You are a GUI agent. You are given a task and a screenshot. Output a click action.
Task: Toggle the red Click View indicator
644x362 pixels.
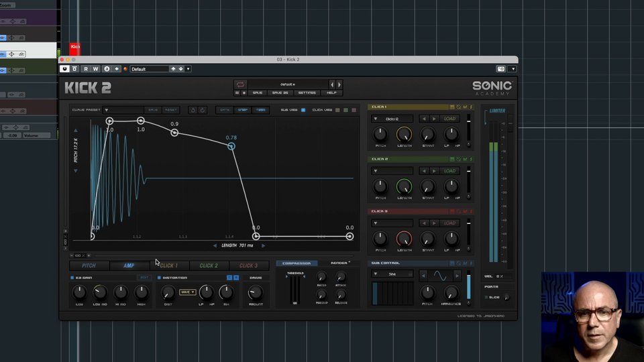click(x=354, y=110)
